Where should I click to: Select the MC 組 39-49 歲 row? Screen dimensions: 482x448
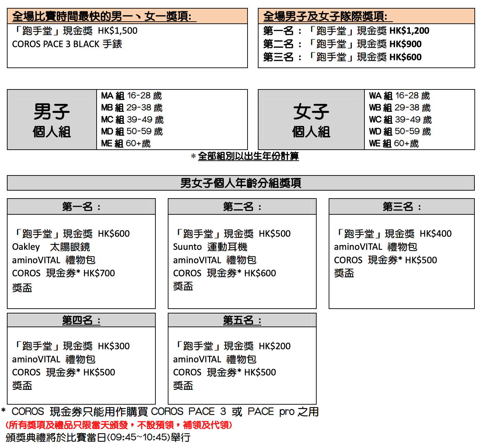coord(132,120)
